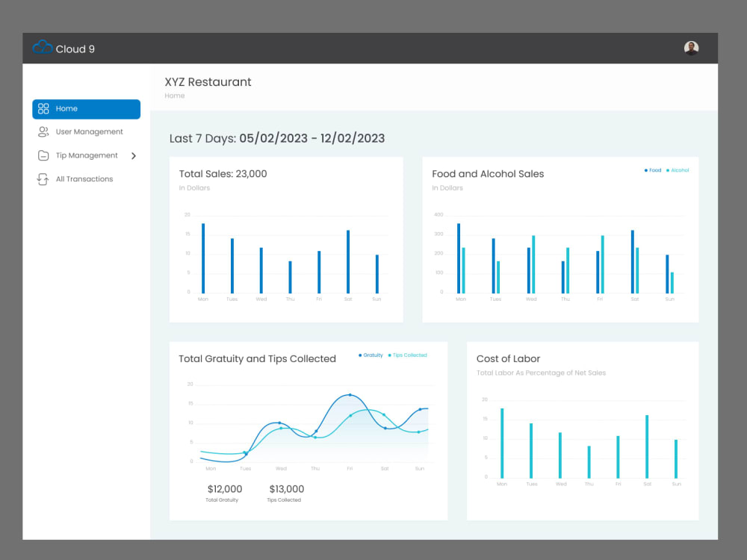The width and height of the screenshot is (747, 560).
Task: Click Monday Food bar in Food and Alcohol chart
Action: click(x=459, y=258)
